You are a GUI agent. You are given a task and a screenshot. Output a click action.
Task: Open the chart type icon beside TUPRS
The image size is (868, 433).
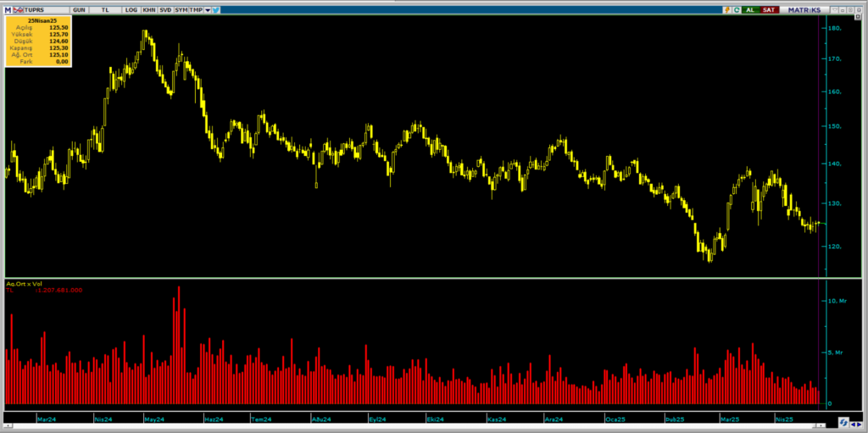pos(19,10)
